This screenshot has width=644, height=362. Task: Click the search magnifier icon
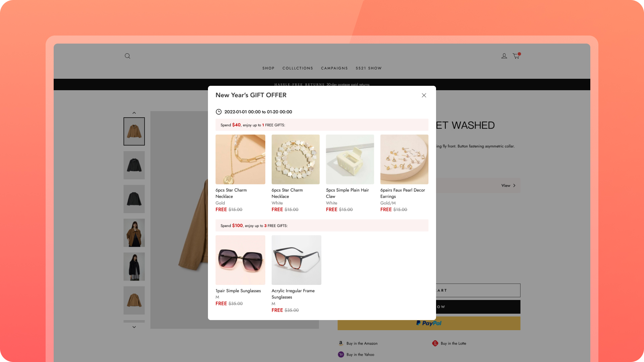tap(127, 56)
